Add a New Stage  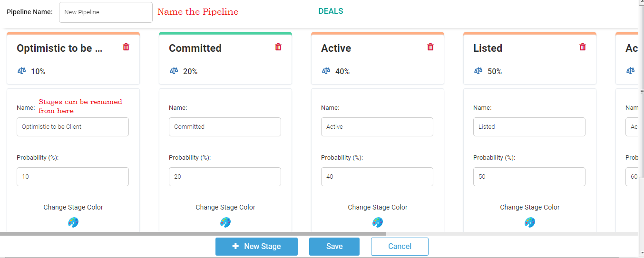coord(256,247)
